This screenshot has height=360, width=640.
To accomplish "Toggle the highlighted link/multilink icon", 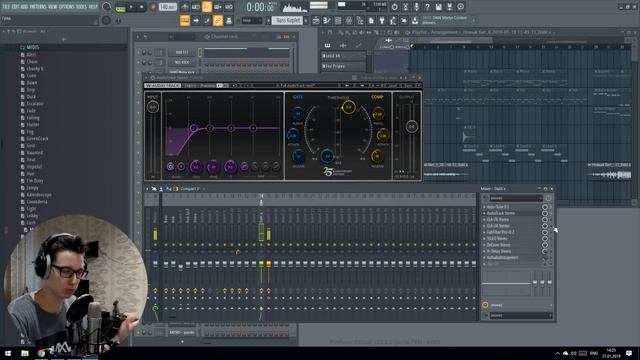I will (218, 20).
